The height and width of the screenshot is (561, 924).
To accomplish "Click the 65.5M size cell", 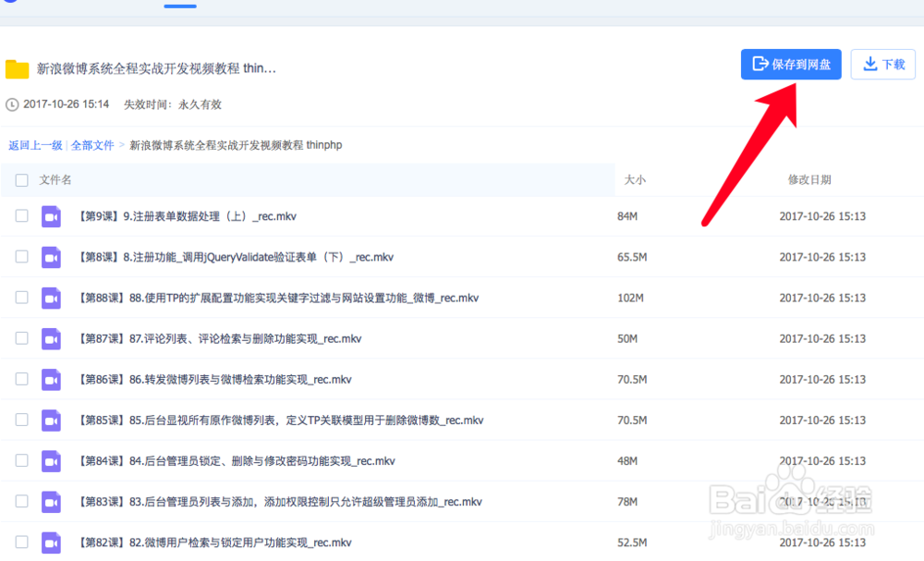I will [x=632, y=257].
